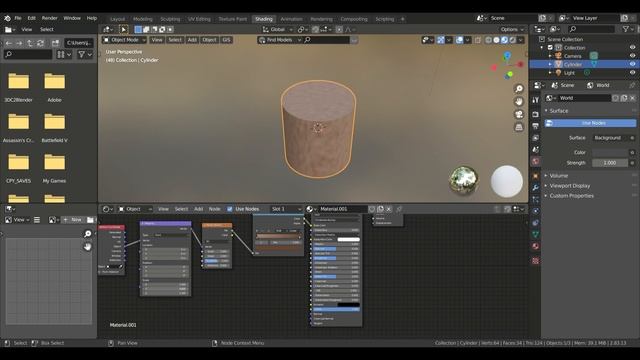Screen dimensions: 640x360
Task: Click the zoom magnifier in image editor panel
Action: coord(87,234)
